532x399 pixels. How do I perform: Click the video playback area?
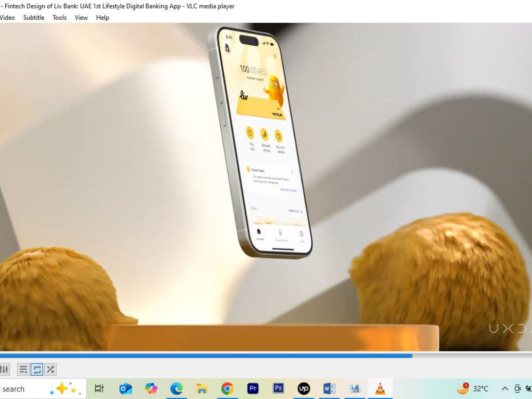coord(266,187)
